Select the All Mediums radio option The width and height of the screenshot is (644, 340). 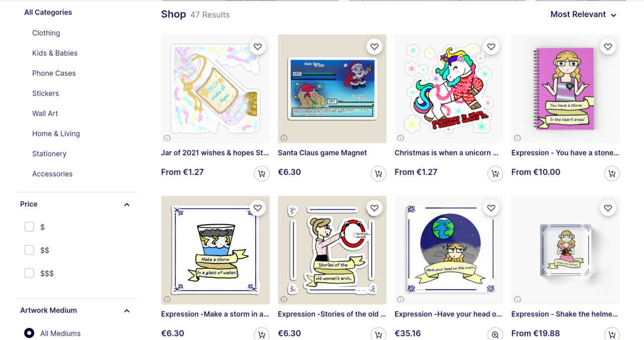coord(29,333)
